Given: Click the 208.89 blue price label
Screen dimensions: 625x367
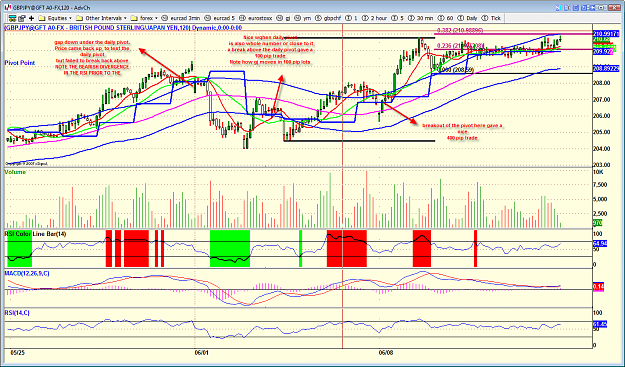Looking at the screenshot, I should click(606, 69).
